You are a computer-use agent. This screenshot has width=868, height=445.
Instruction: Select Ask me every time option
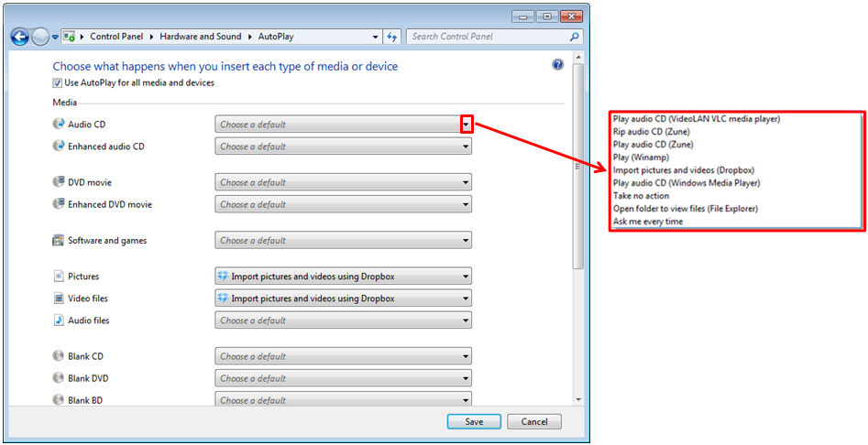(x=648, y=221)
